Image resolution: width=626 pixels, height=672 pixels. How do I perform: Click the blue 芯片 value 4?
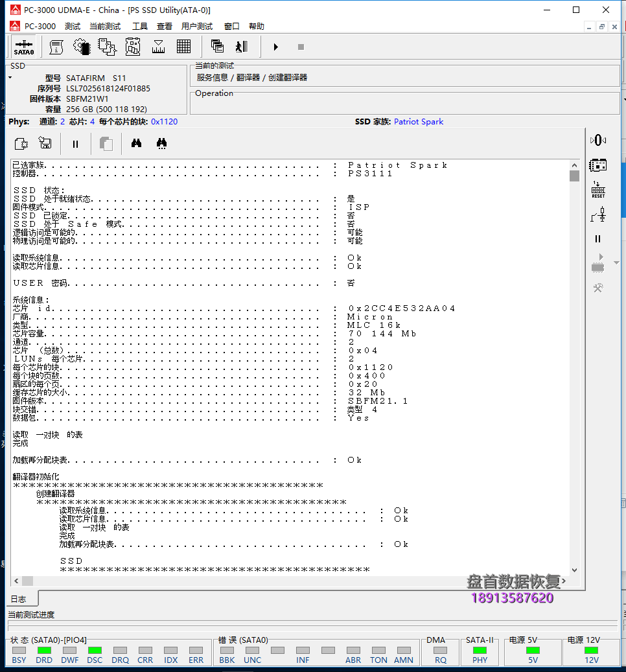tap(92, 122)
